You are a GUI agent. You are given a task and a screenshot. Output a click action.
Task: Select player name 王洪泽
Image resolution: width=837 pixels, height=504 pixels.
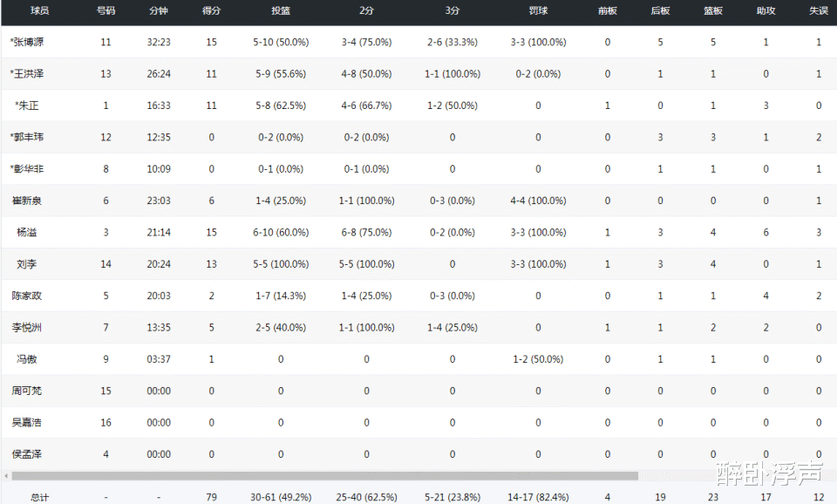click(x=27, y=73)
